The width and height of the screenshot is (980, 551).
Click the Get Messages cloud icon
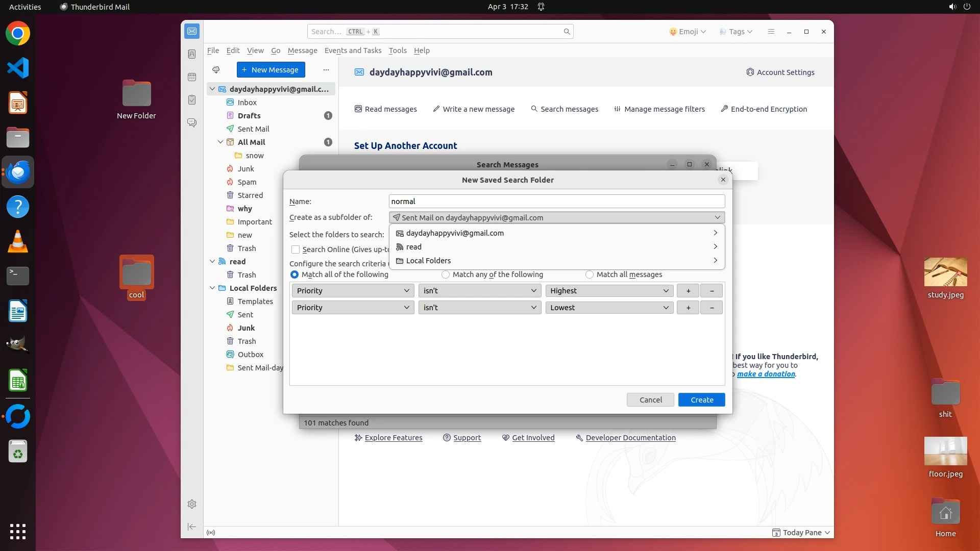pos(216,70)
